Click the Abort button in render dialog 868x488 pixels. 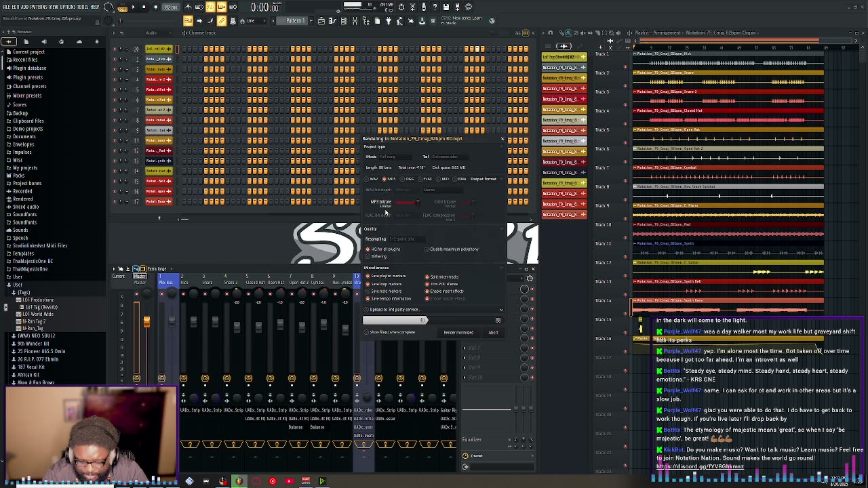tap(493, 333)
